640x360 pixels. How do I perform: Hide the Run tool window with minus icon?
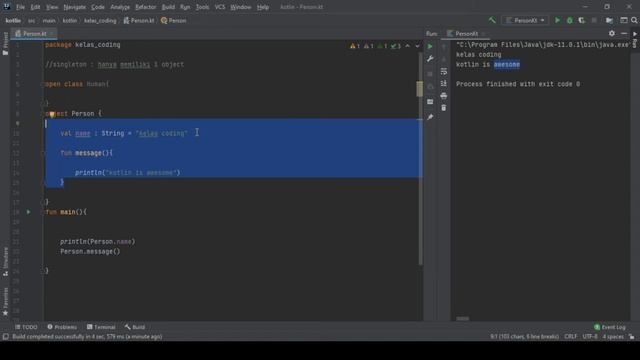coord(624,33)
